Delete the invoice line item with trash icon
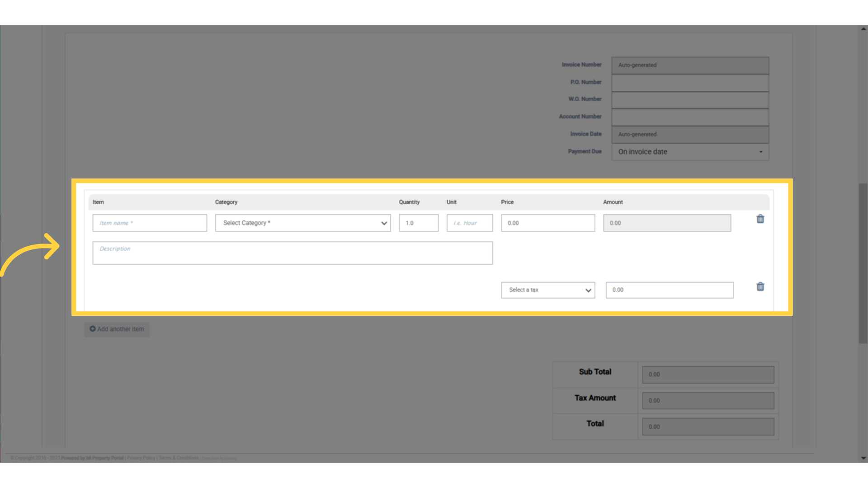Viewport: 868px width, 488px height. (x=760, y=219)
